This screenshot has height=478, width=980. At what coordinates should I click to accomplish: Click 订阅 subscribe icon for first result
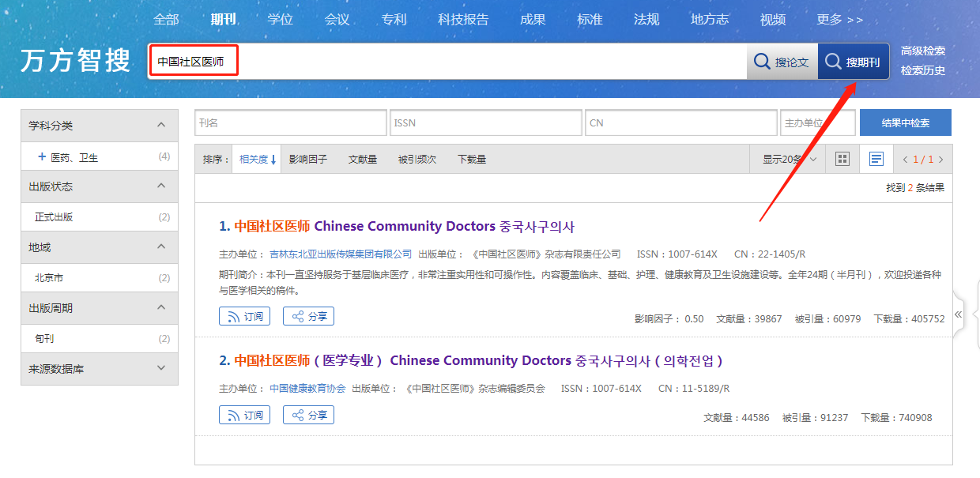[244, 317]
